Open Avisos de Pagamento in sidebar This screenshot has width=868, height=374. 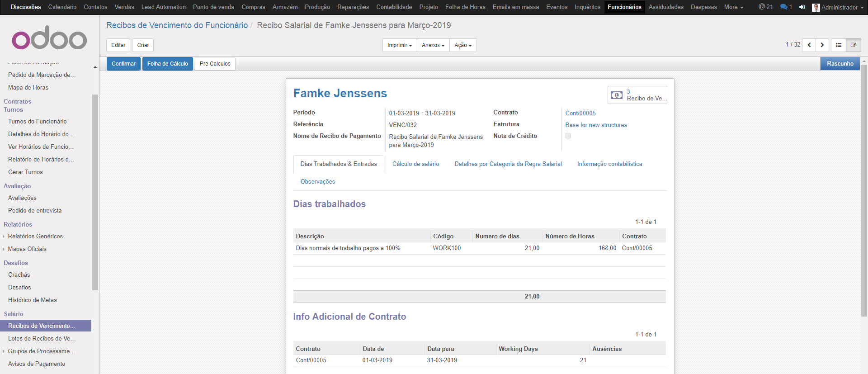click(x=37, y=364)
